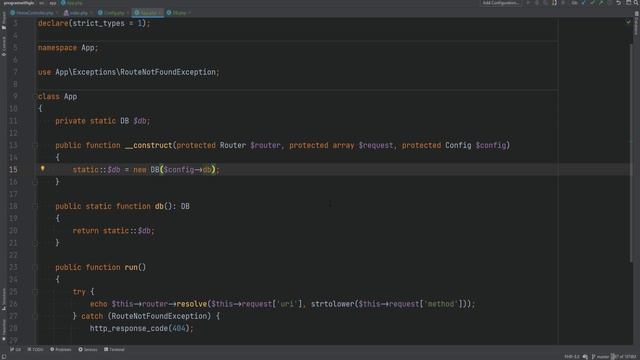
Task: Open the Problems tool window
Action: [x=60, y=349]
